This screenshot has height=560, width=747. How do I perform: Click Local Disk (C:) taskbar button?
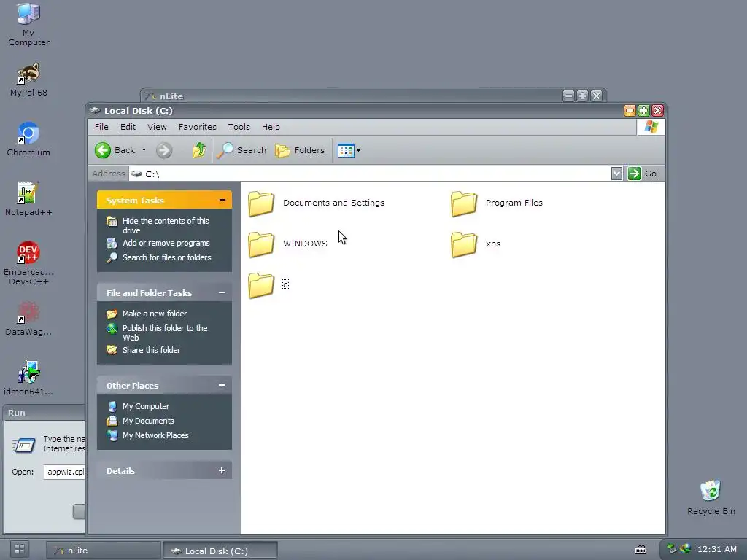tap(220, 551)
